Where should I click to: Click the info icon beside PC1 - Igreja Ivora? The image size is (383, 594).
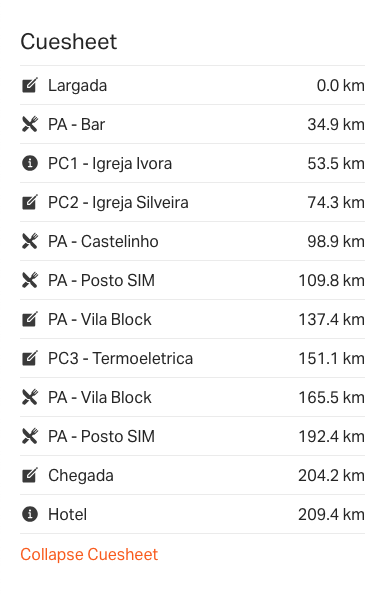pos(30,163)
